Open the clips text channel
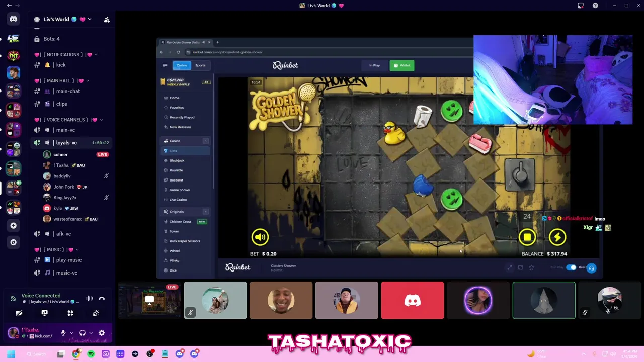This screenshot has height=362, width=644. coord(70,104)
